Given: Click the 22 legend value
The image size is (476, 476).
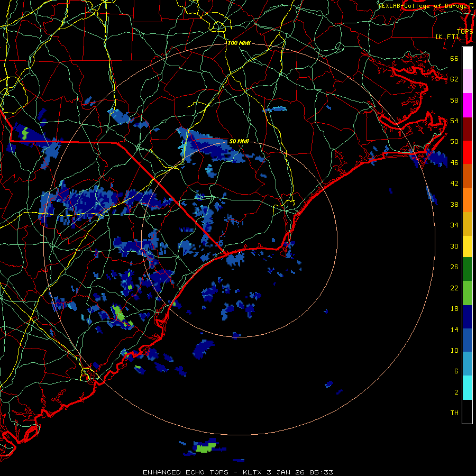Looking at the screenshot, I should click(x=454, y=288).
